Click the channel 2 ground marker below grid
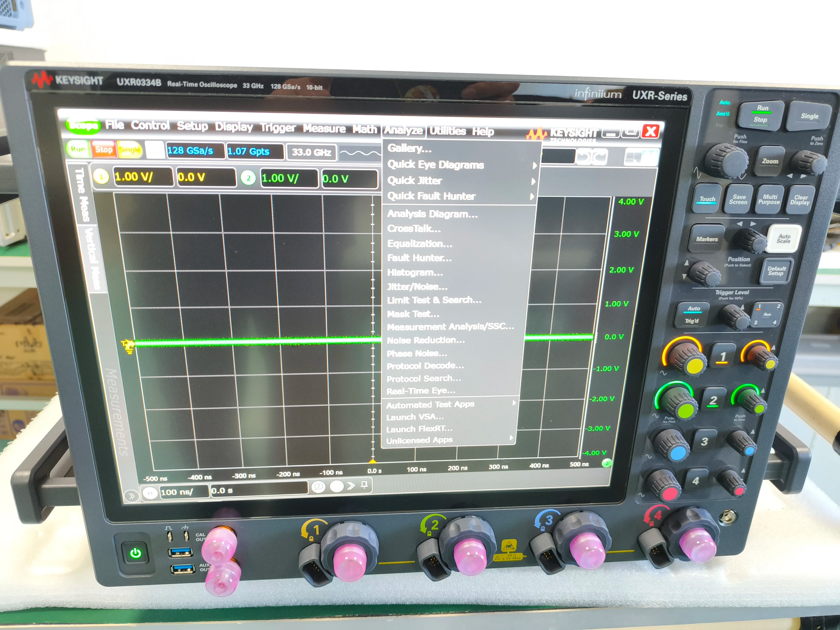This screenshot has width=840, height=630. click(x=606, y=462)
